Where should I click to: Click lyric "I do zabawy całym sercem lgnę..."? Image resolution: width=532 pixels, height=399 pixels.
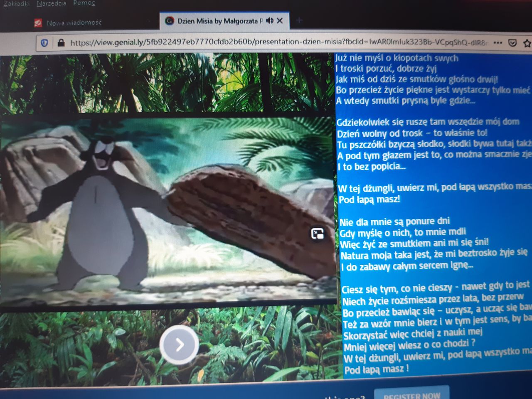(407, 266)
